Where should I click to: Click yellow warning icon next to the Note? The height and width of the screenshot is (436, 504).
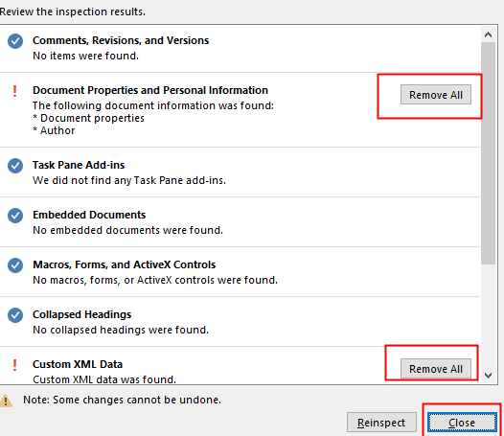point(6,401)
